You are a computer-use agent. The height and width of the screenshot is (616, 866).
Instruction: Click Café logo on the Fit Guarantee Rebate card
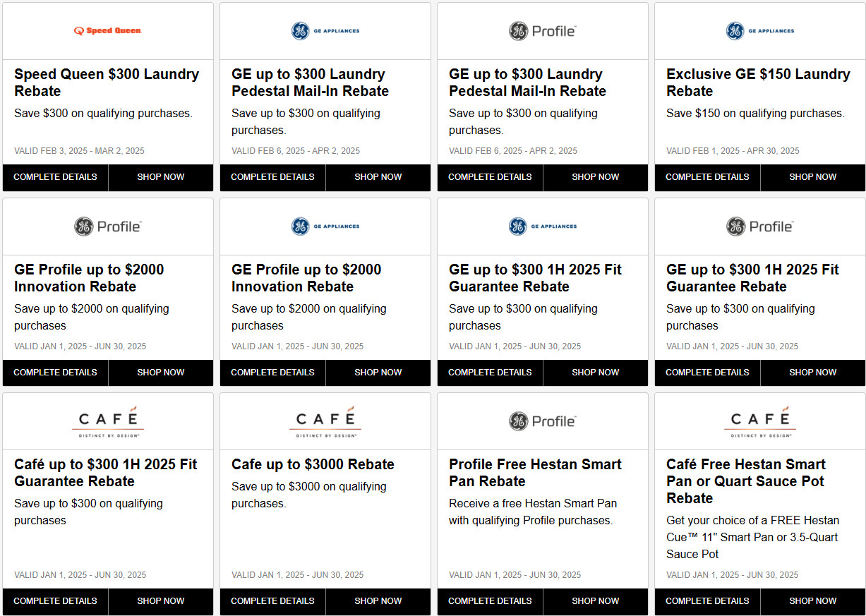tap(108, 421)
